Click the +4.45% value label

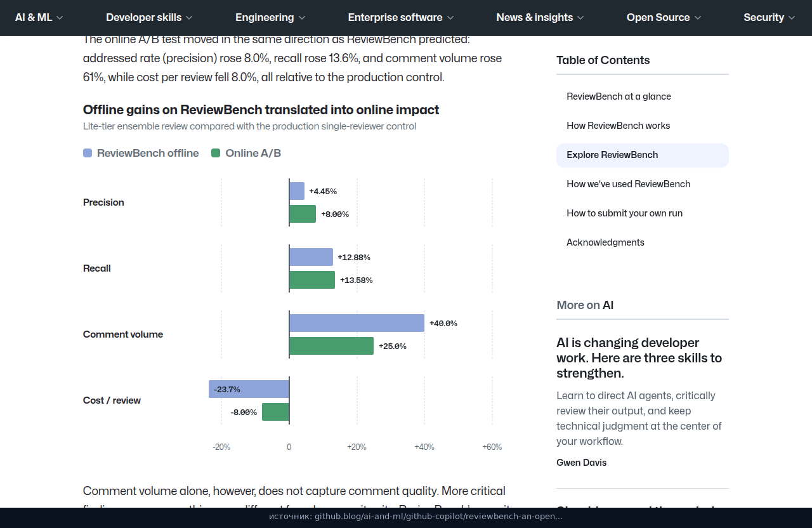[323, 191]
